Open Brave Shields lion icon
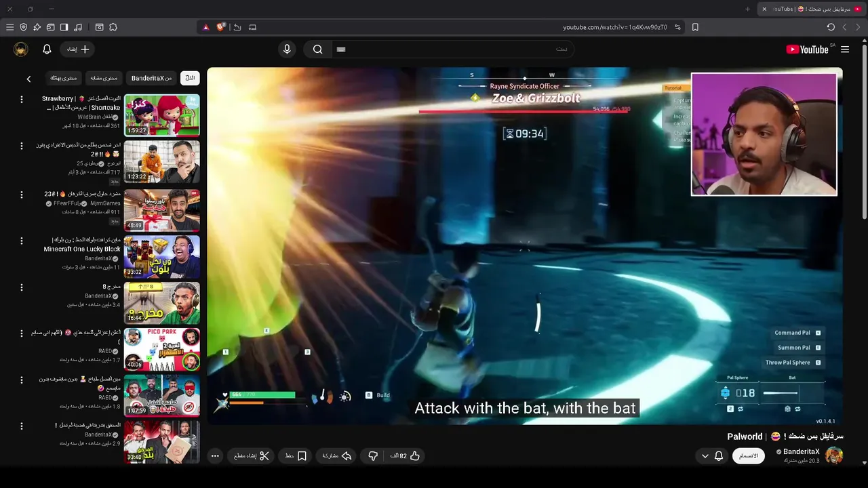The image size is (868, 488). click(x=221, y=27)
